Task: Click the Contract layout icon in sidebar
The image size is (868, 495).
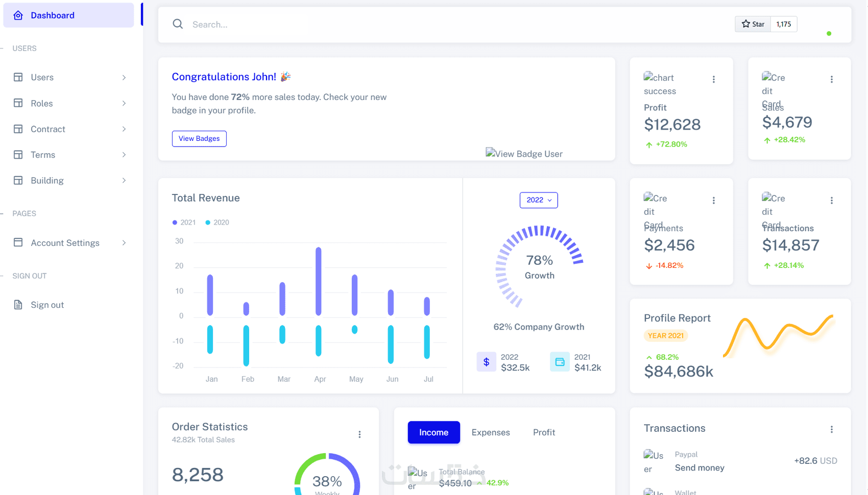Action: (18, 129)
